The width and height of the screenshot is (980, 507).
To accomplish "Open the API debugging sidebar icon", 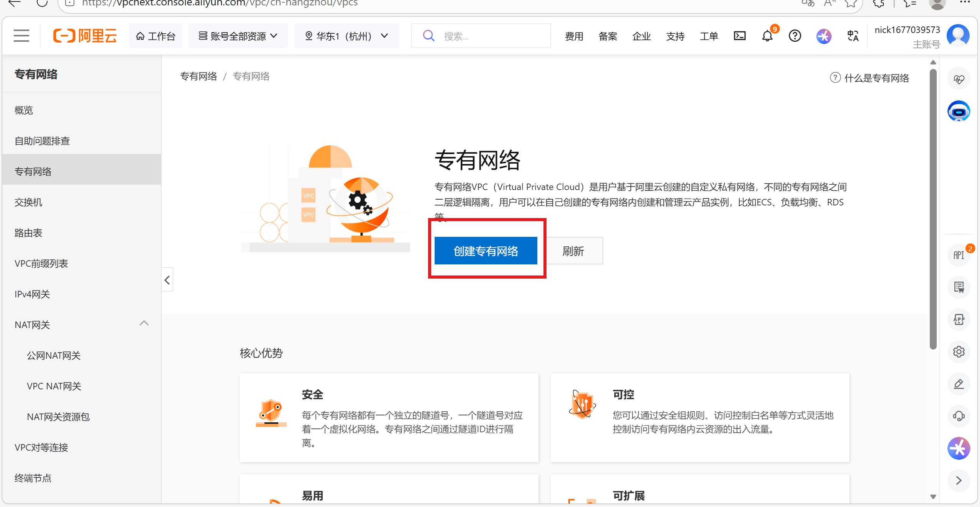I will click(x=959, y=255).
